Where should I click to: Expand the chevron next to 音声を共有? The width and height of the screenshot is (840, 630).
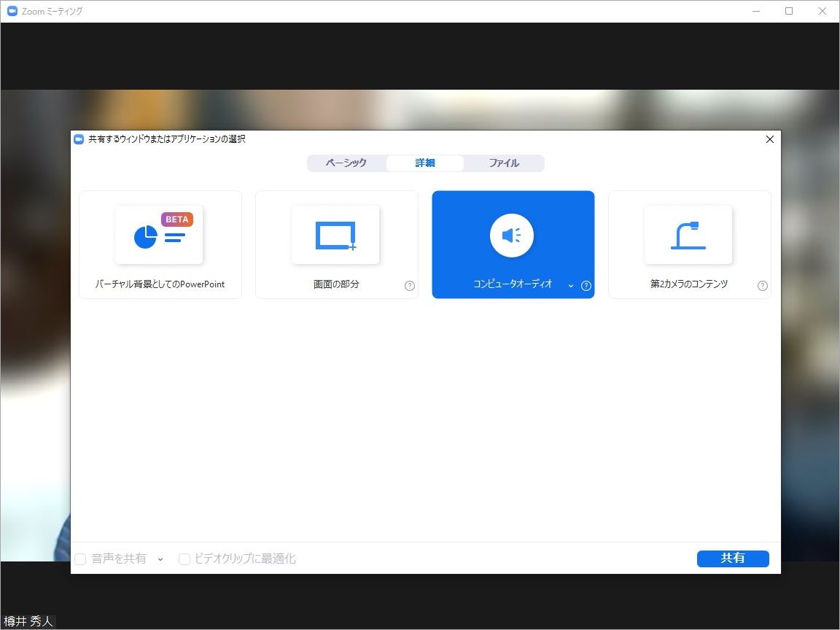point(160,559)
